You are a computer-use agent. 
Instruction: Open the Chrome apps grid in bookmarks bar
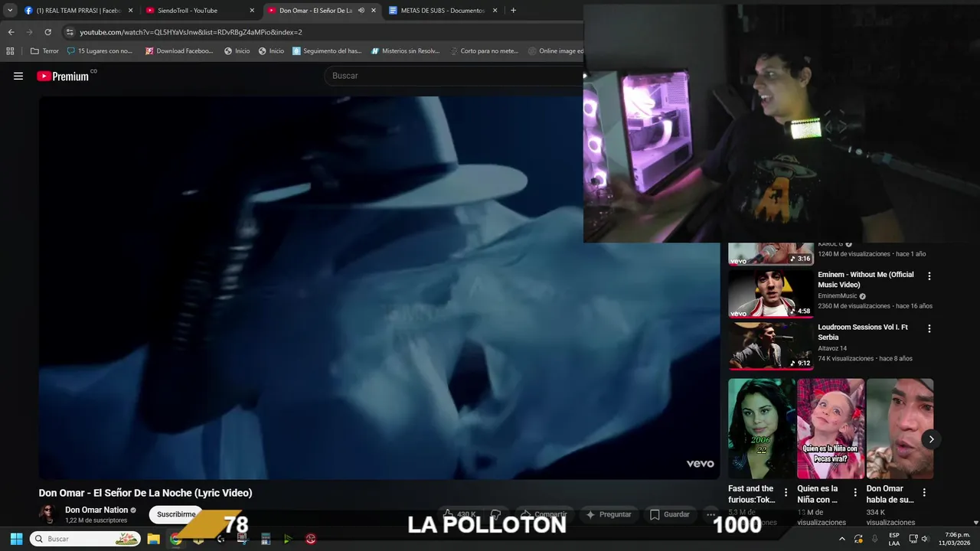pyautogui.click(x=10, y=51)
